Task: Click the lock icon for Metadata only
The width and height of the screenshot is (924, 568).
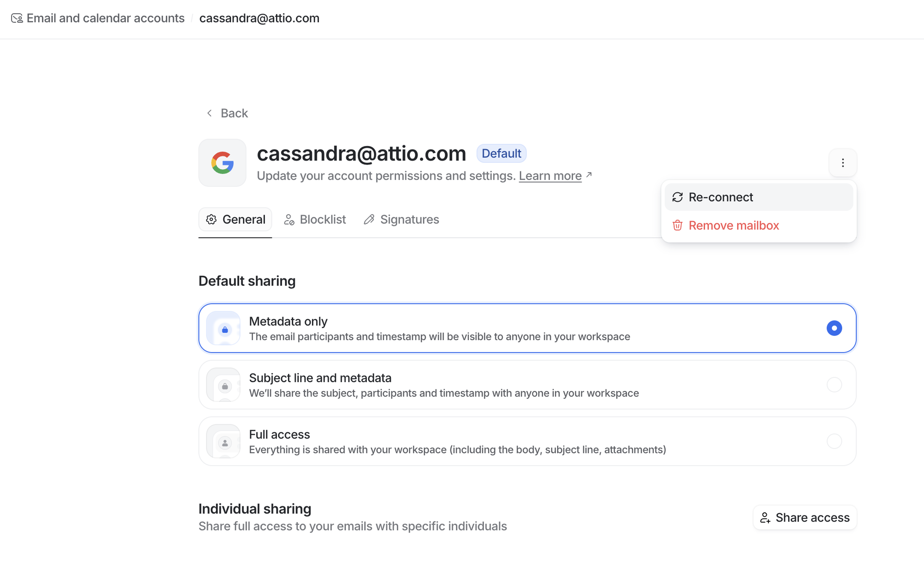Action: pos(225,329)
